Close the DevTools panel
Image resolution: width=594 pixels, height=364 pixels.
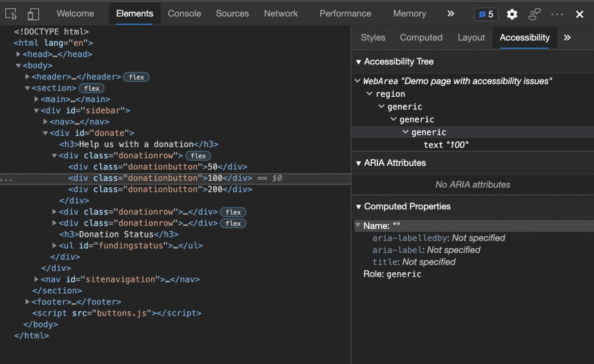(x=579, y=14)
